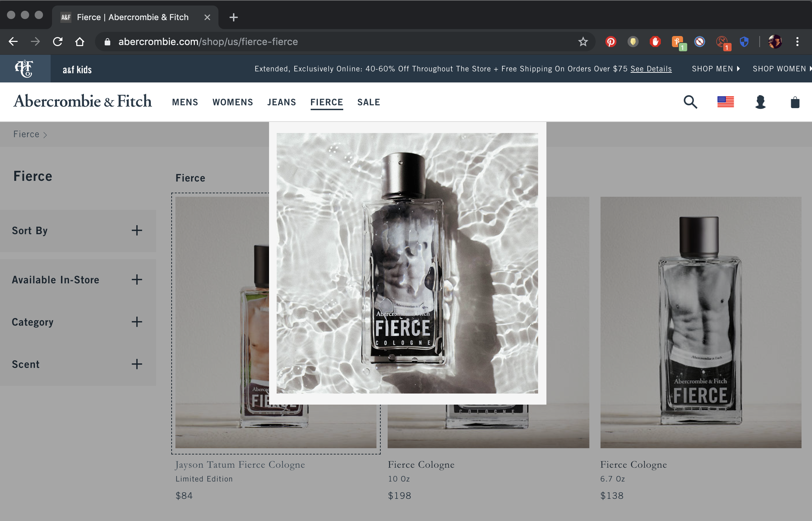Click the $198 price text

coord(399,496)
